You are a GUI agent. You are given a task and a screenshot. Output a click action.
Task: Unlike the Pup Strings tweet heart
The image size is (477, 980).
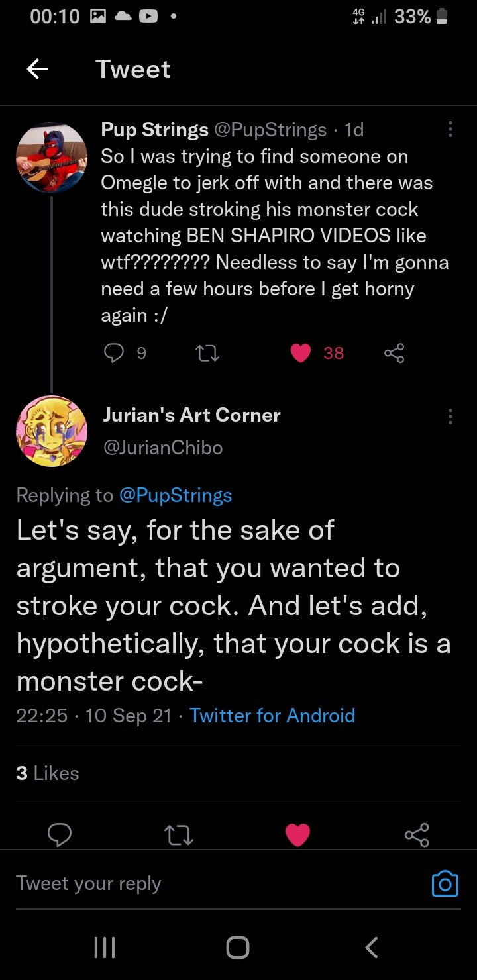(301, 354)
